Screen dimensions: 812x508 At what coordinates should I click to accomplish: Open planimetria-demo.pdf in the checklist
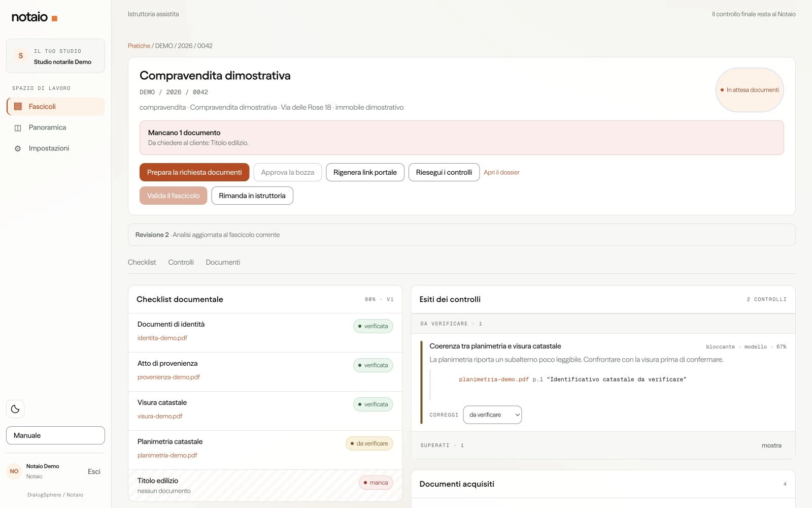[167, 455]
